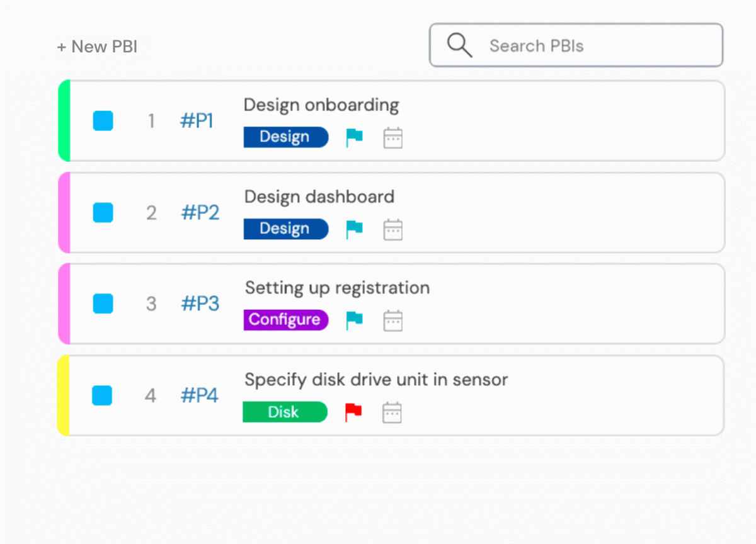
Task: Click the flag icon on Design dashboard
Action: (x=354, y=229)
